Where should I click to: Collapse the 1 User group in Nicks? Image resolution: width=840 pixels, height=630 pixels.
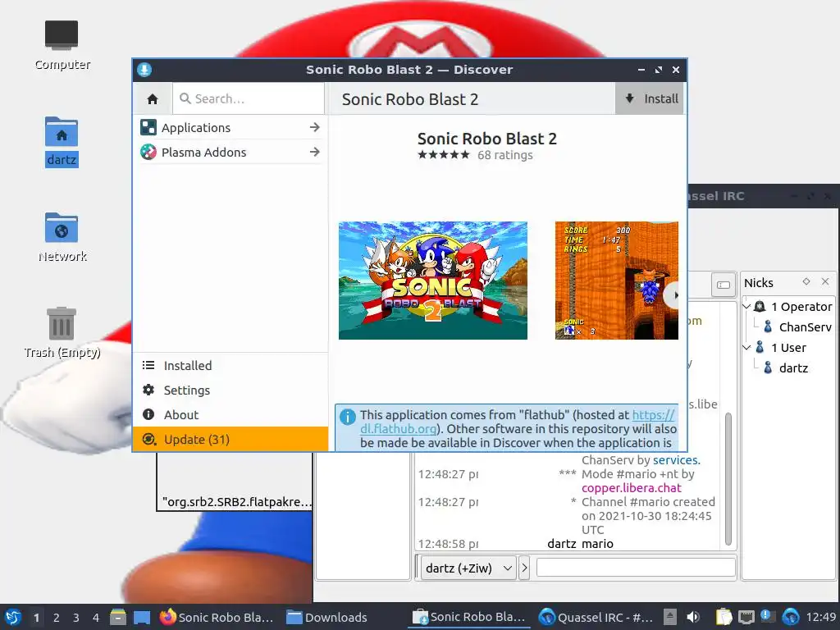click(746, 347)
